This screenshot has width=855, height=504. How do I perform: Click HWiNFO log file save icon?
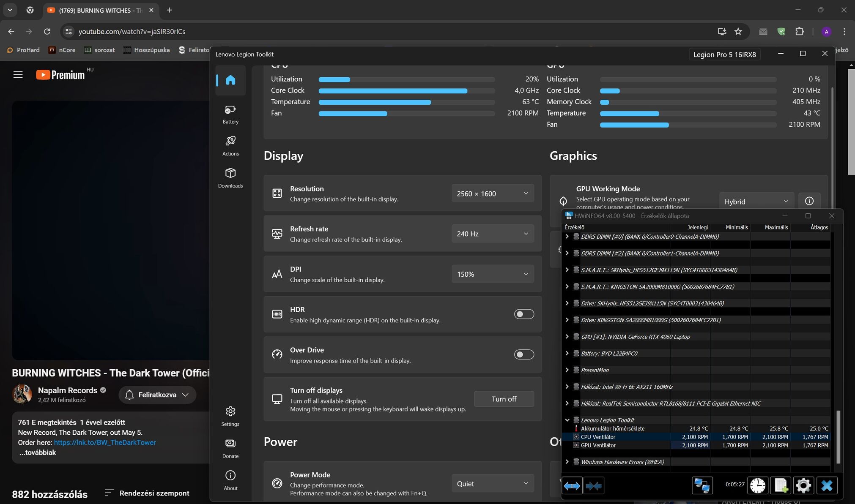780,485
